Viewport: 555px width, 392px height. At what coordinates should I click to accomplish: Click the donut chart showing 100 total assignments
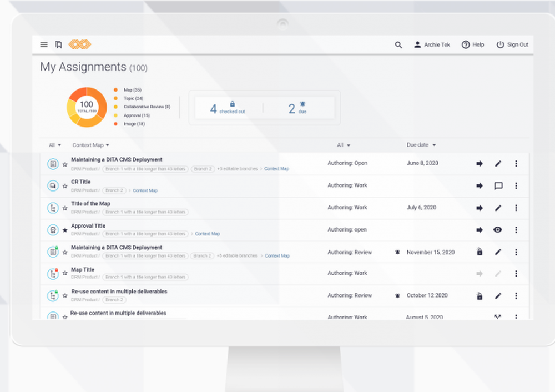pos(87,106)
